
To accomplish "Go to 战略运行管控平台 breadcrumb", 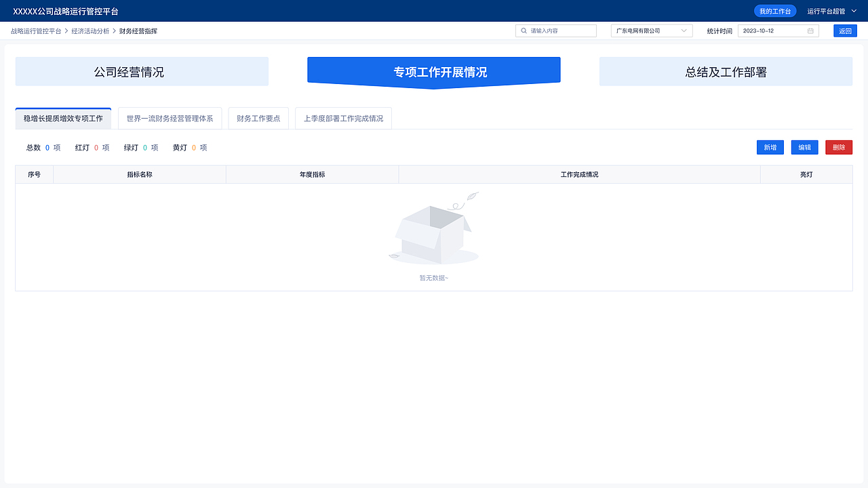I will pos(36,31).
